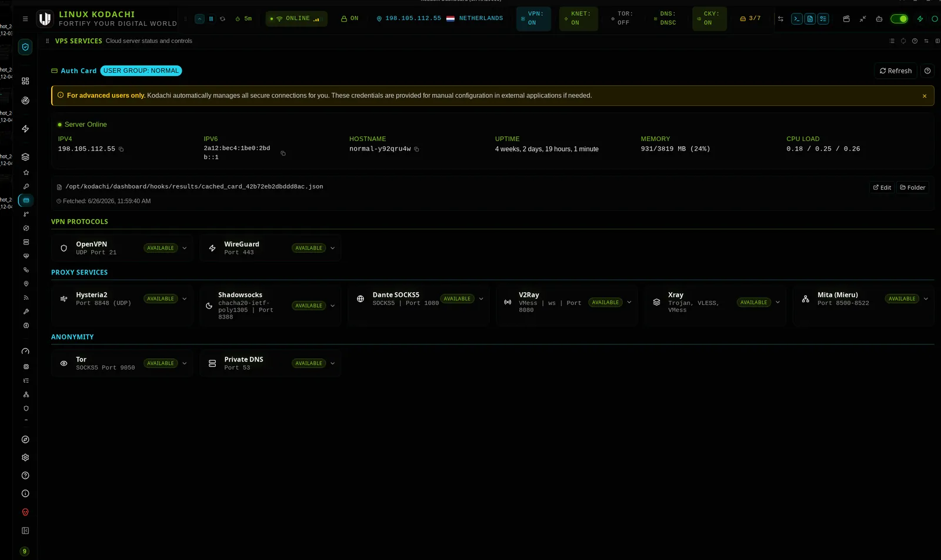The width and height of the screenshot is (941, 560).
Task: Open the compass icon in sidebar
Action: coord(25,440)
